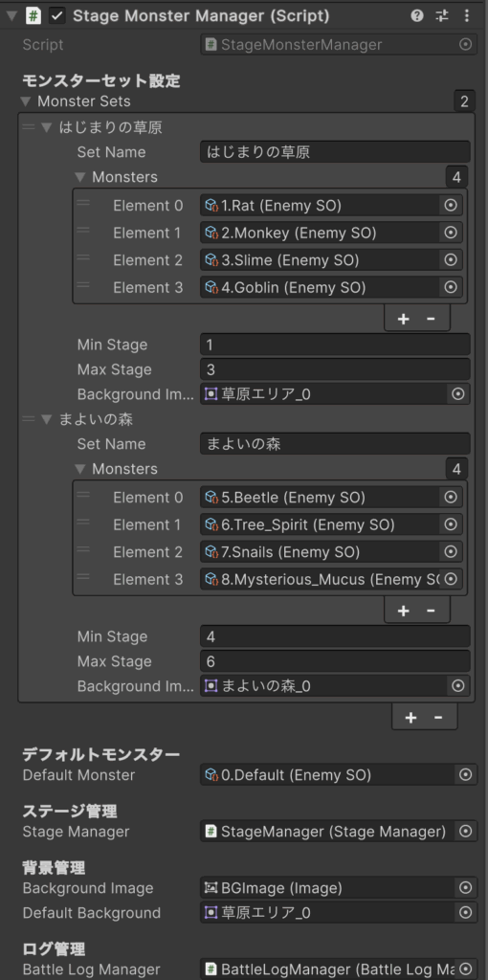488x980 pixels.
Task: Open object picker for 6.Tree_Spirit element
Action: click(x=450, y=524)
